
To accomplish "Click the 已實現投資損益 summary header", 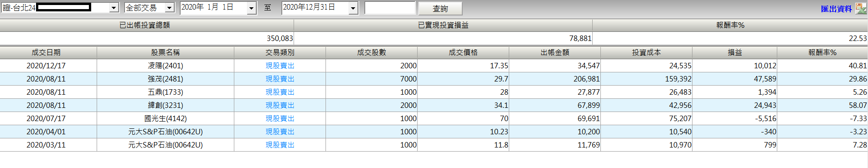I will pos(443,25).
